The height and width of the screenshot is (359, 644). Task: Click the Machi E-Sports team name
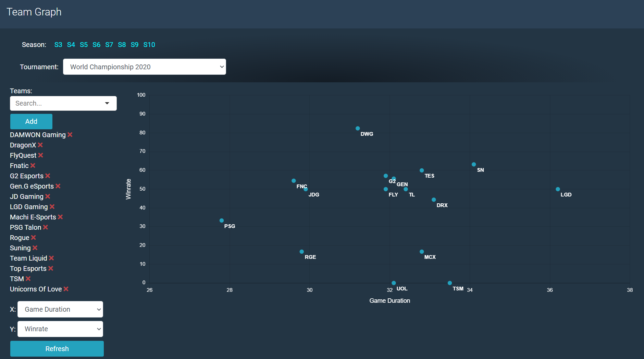coord(33,217)
